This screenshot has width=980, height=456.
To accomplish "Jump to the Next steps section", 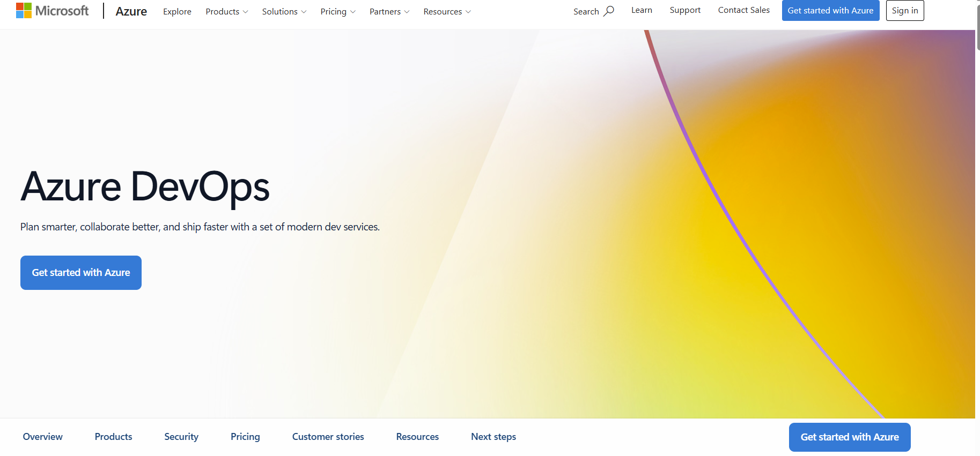I will click(493, 437).
